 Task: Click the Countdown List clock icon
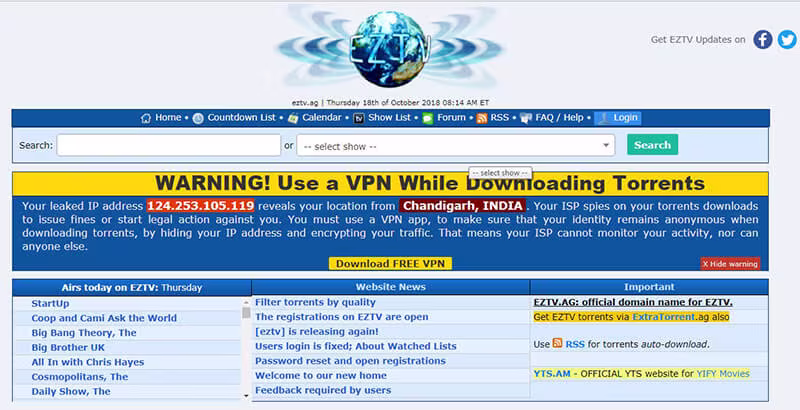coord(198,118)
